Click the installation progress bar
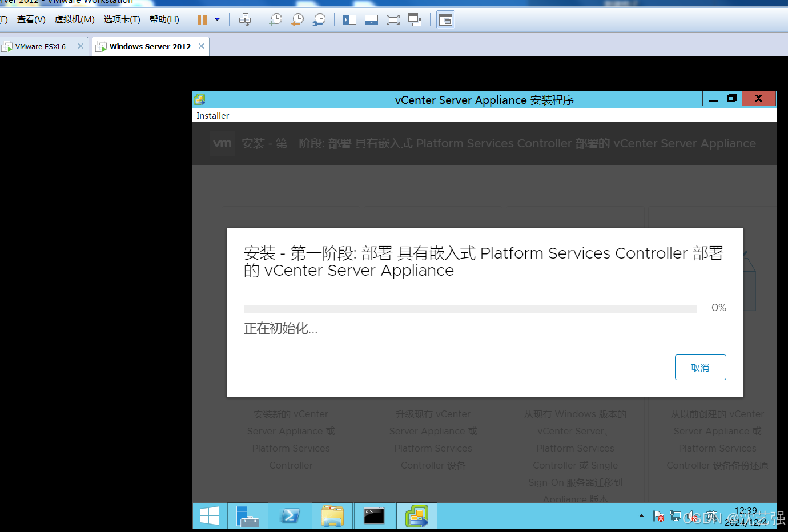The height and width of the screenshot is (532, 788). click(x=470, y=309)
